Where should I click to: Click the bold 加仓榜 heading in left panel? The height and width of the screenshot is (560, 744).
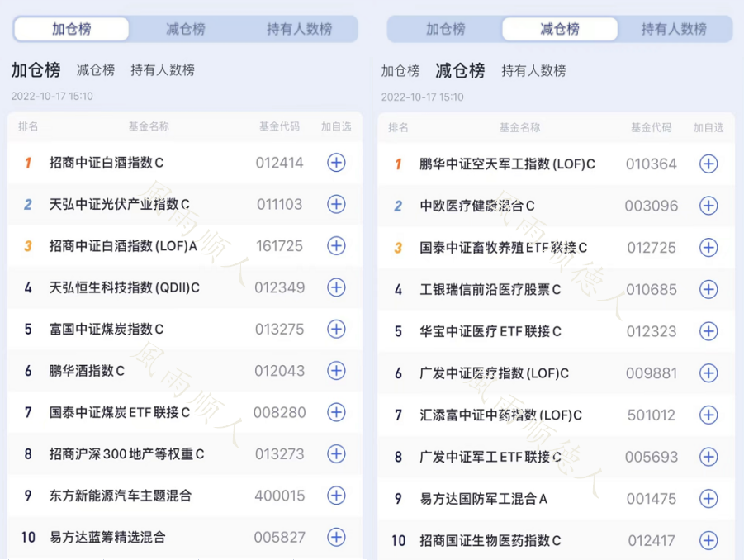click(x=36, y=69)
